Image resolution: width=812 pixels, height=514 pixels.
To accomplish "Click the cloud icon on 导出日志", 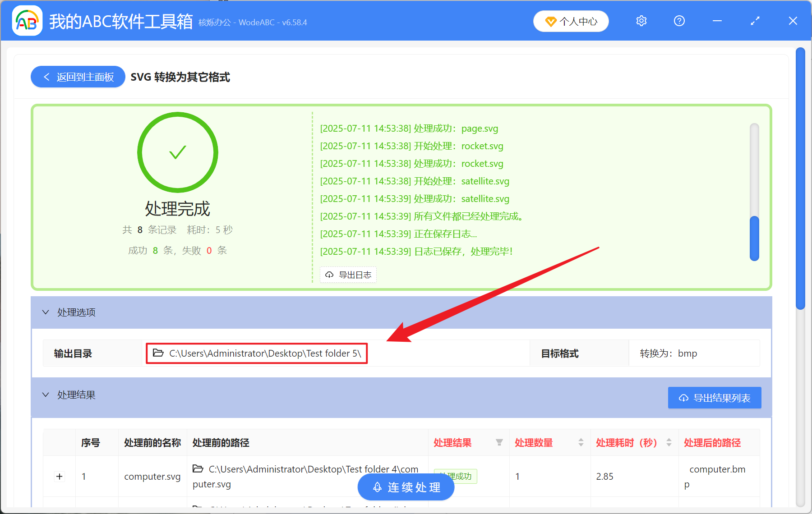I will (329, 275).
